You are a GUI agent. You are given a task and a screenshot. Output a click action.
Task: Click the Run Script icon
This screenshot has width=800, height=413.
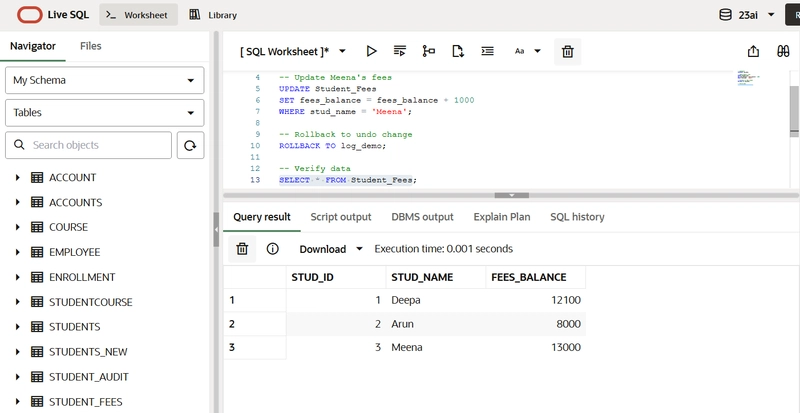(x=400, y=51)
